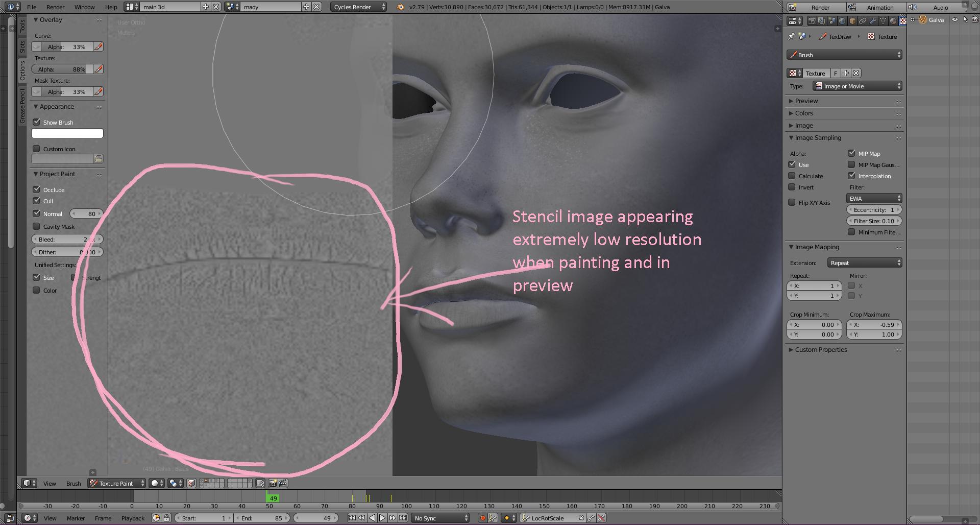980x525 pixels.
Task: Click the Render button
Action: [x=816, y=7]
